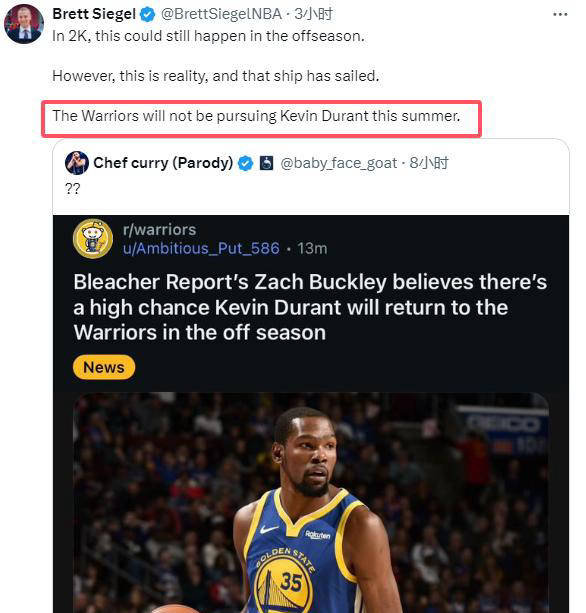
Task: Open Chef curry (Parody) display name
Action: pyautogui.click(x=163, y=163)
